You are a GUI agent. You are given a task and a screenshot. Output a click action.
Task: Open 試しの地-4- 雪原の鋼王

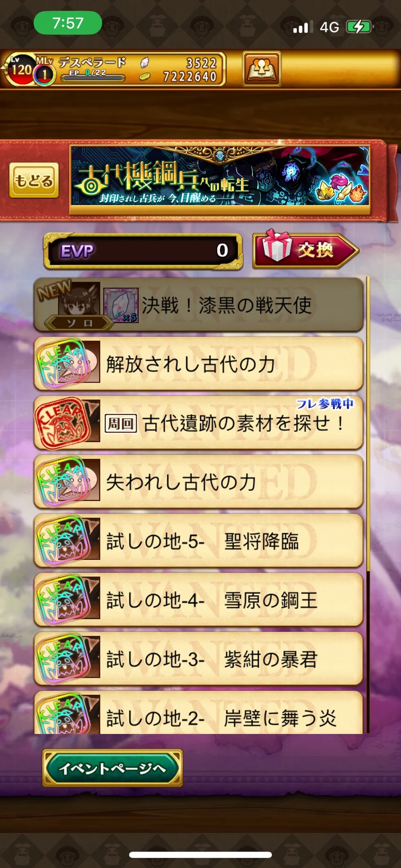click(x=199, y=599)
